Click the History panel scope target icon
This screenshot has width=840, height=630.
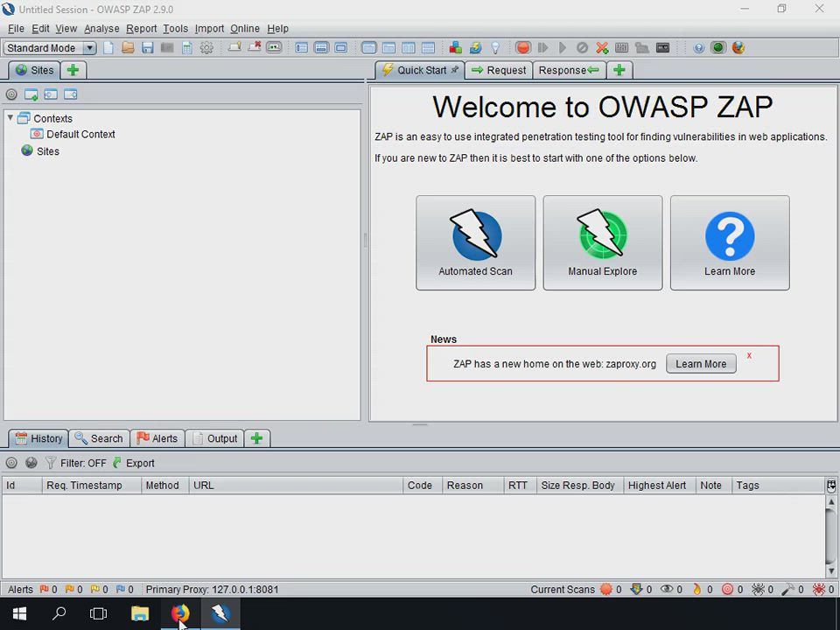11,463
